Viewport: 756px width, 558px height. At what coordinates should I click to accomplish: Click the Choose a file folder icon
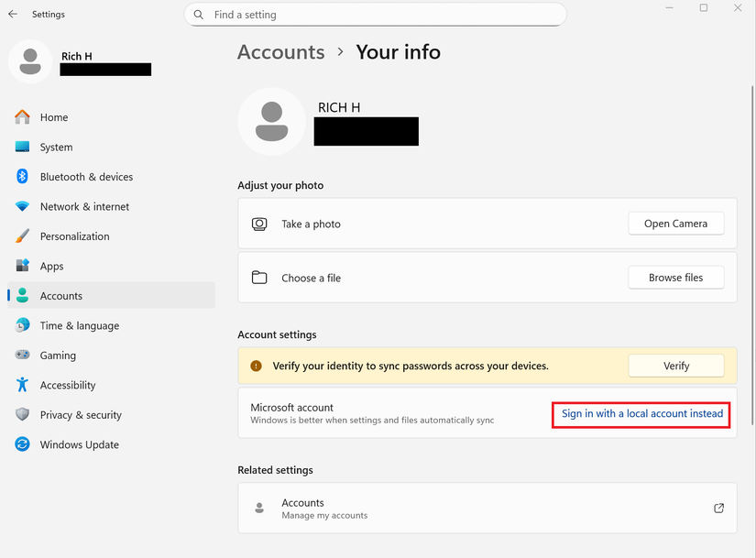click(x=257, y=277)
